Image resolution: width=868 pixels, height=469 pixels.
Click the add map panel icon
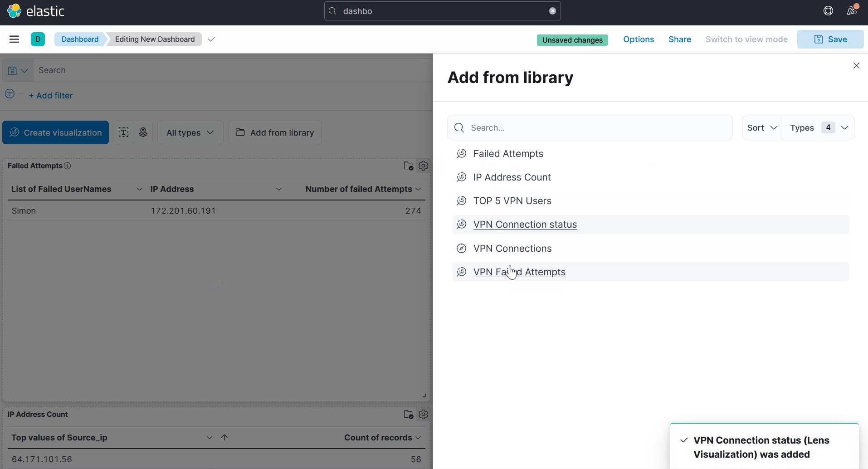pos(143,132)
